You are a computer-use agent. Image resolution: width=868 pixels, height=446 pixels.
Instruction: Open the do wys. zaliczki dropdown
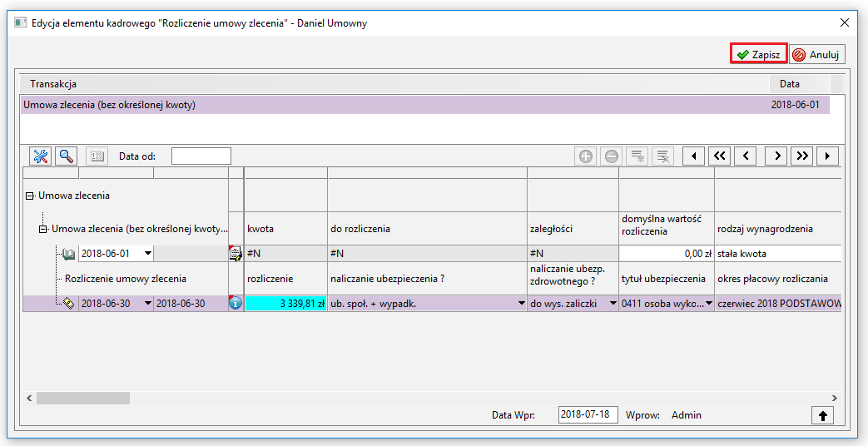click(613, 303)
